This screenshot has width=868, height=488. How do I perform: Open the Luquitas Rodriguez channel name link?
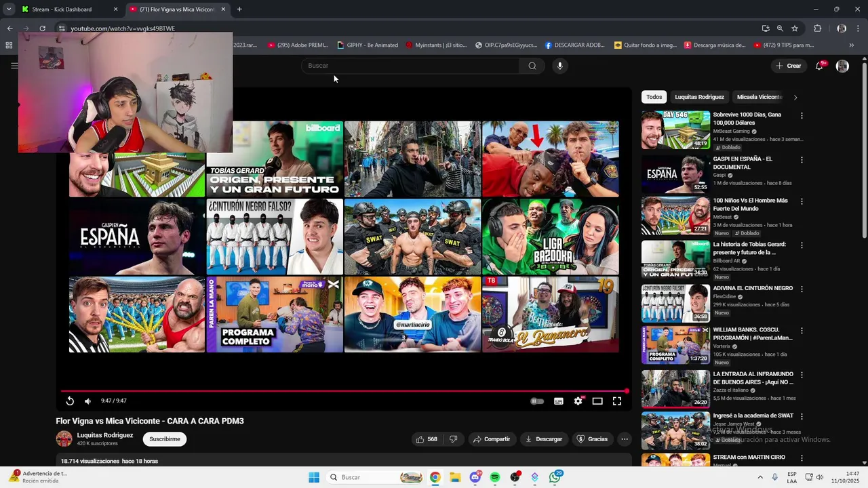click(x=105, y=435)
